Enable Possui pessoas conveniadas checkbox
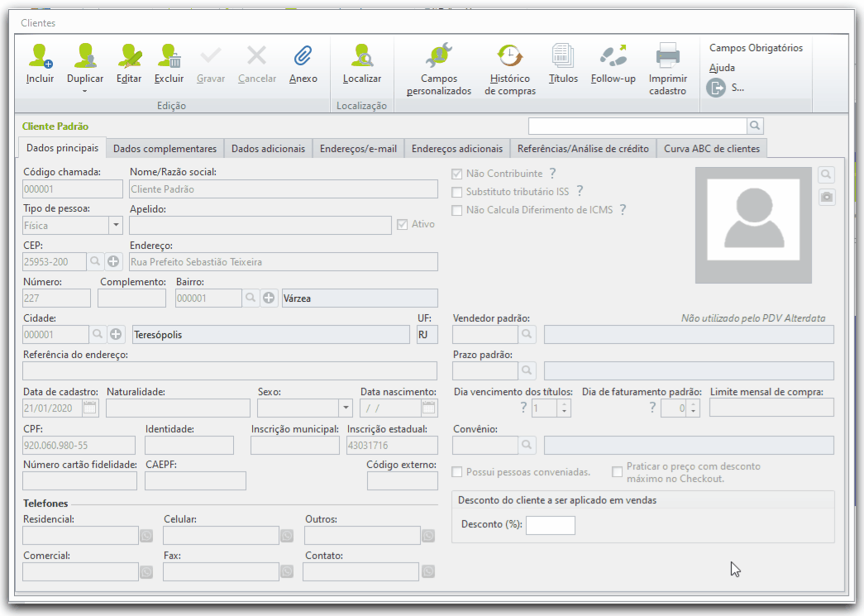 pos(456,472)
